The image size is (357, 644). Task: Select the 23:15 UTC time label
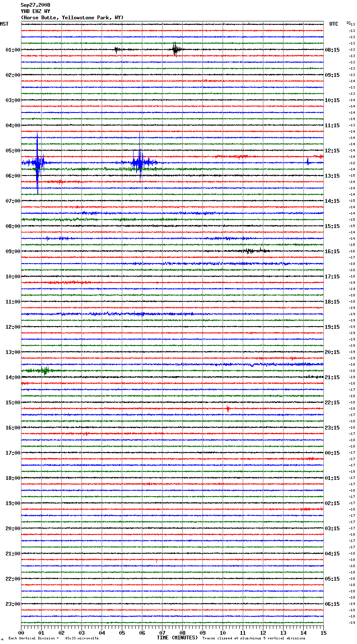(332, 428)
